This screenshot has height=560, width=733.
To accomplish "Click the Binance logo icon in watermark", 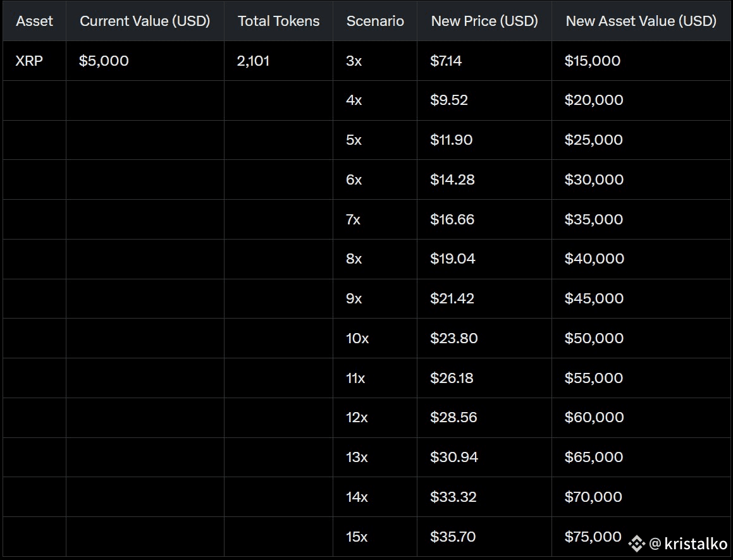I will 636,544.
